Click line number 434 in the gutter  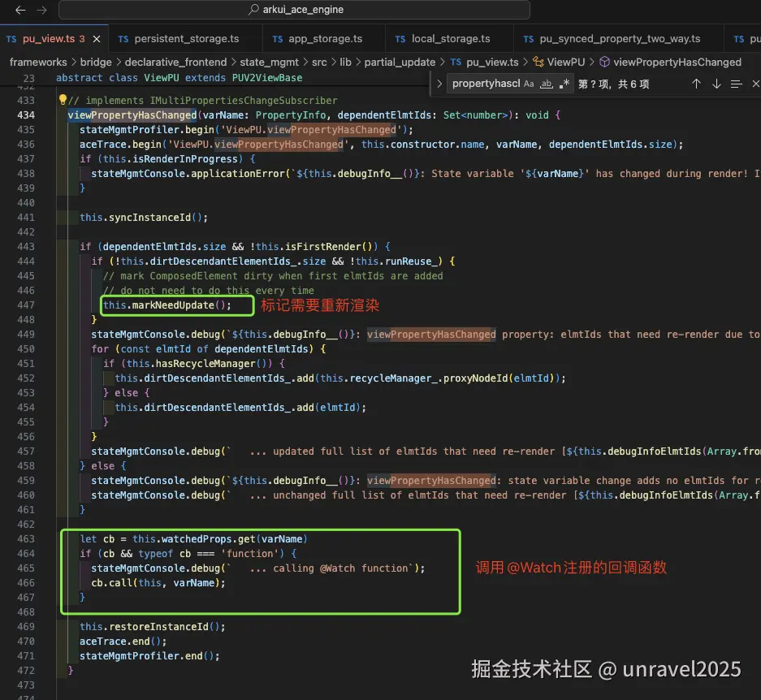(26, 115)
